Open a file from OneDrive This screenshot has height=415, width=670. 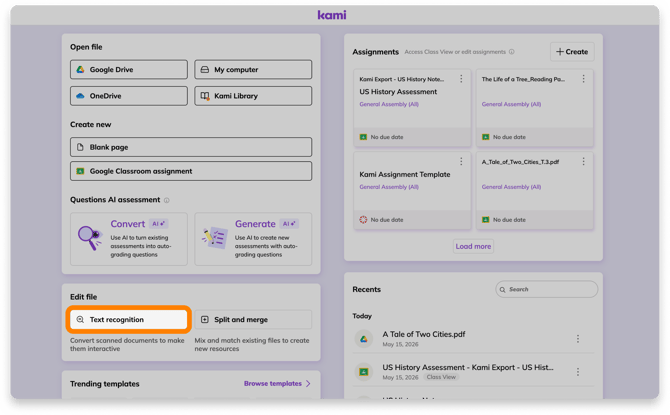(129, 96)
